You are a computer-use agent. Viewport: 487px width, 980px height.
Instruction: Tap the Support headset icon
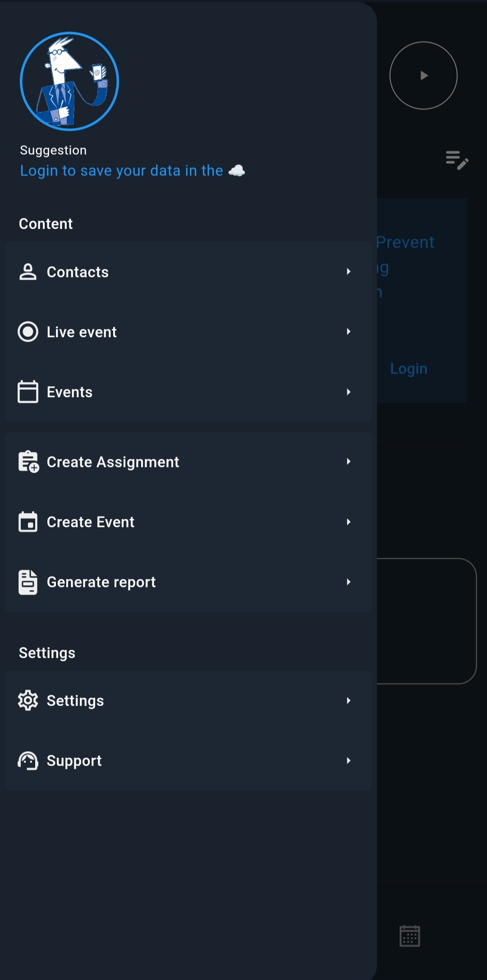pos(28,761)
